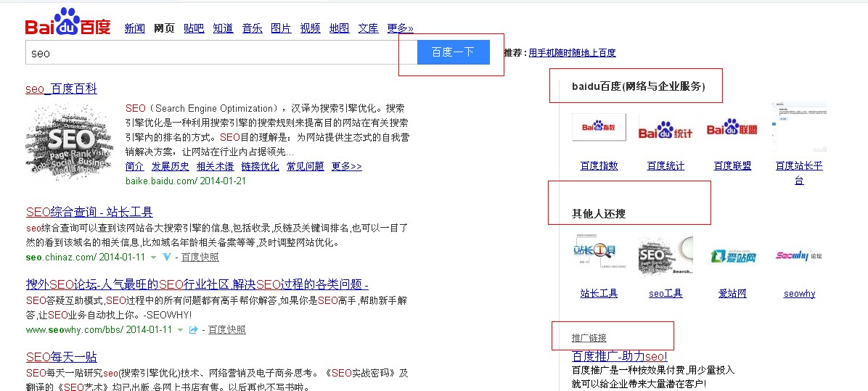Focus the search box containing seo
868x391 pixels.
221,52
